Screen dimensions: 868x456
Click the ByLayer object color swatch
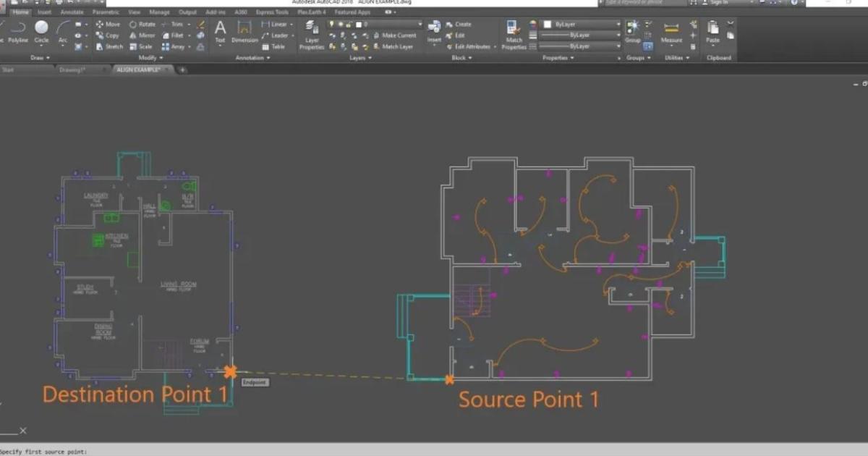(x=548, y=25)
